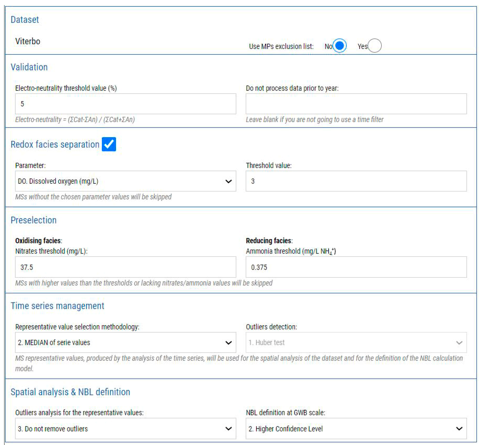Click the Nitrates threshold input field
This screenshot has height=448, width=482.
click(x=125, y=267)
